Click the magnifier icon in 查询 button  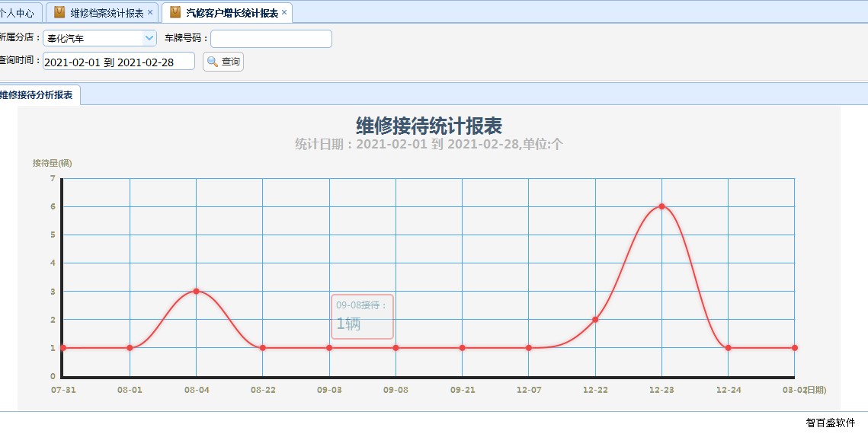213,62
